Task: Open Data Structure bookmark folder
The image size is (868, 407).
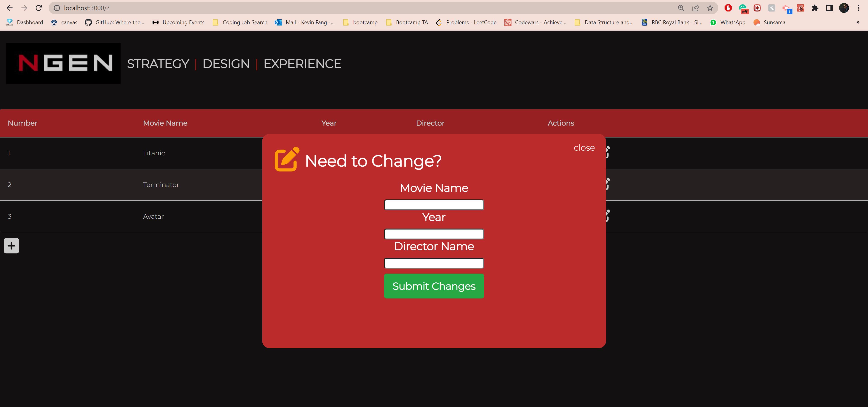Action: click(604, 22)
